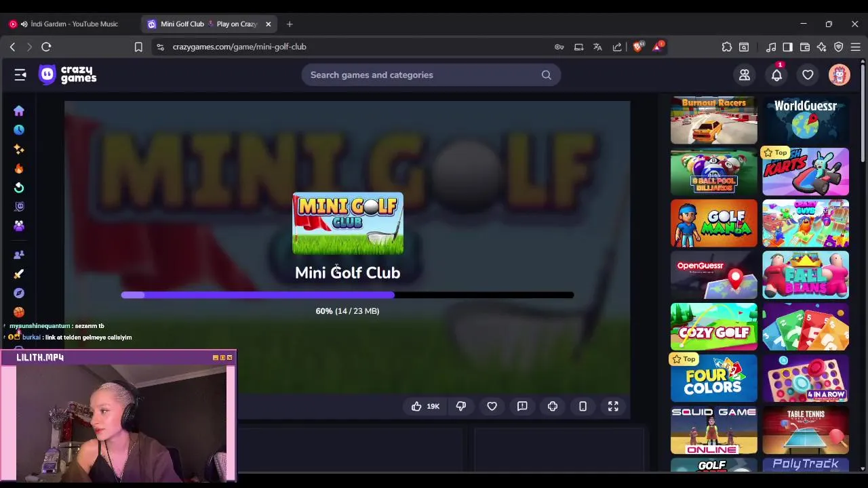This screenshot has height=488, width=868.
Task: Open the user profile avatar
Action: point(840,75)
